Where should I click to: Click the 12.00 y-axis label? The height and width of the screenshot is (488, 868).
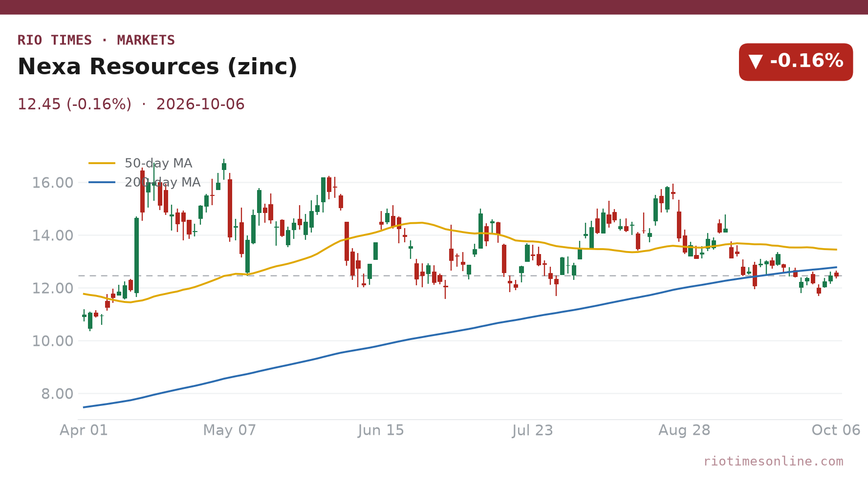[x=53, y=289]
